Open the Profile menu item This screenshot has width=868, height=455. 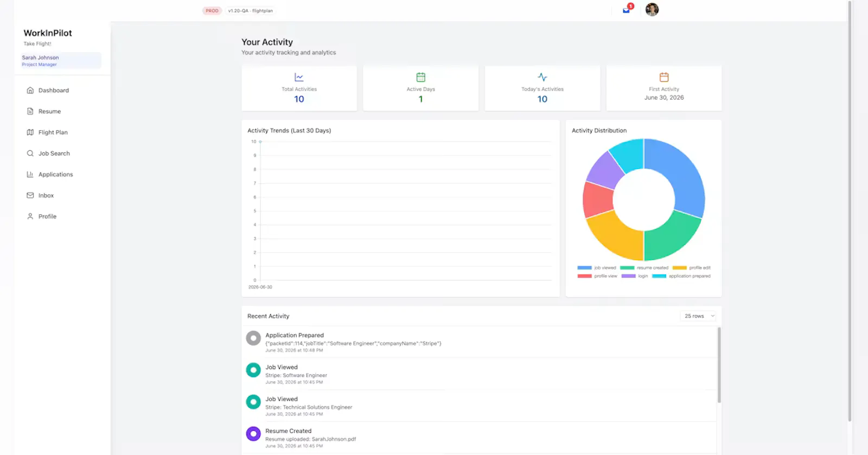point(47,216)
